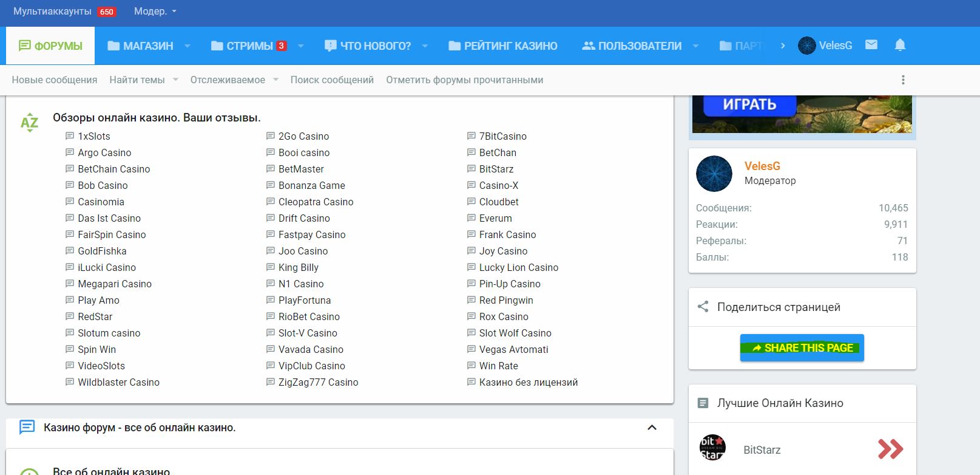Open Казино без лицензий forum
This screenshot has height=475, width=980.
529,382
